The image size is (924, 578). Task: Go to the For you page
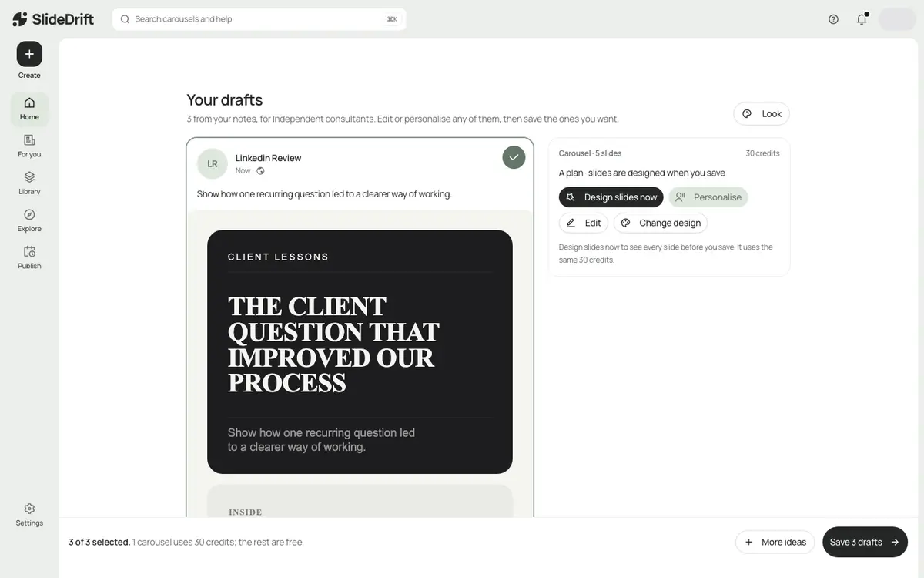click(29, 146)
